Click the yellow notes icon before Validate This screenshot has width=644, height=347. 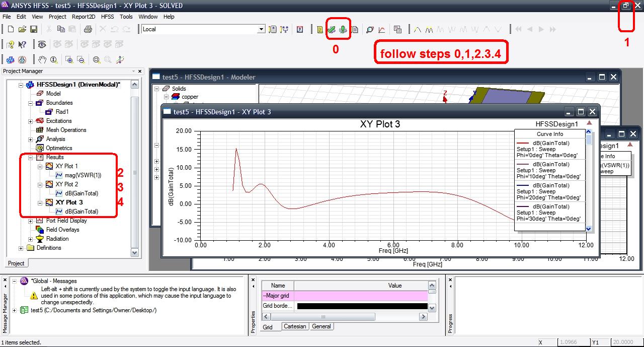(320, 30)
